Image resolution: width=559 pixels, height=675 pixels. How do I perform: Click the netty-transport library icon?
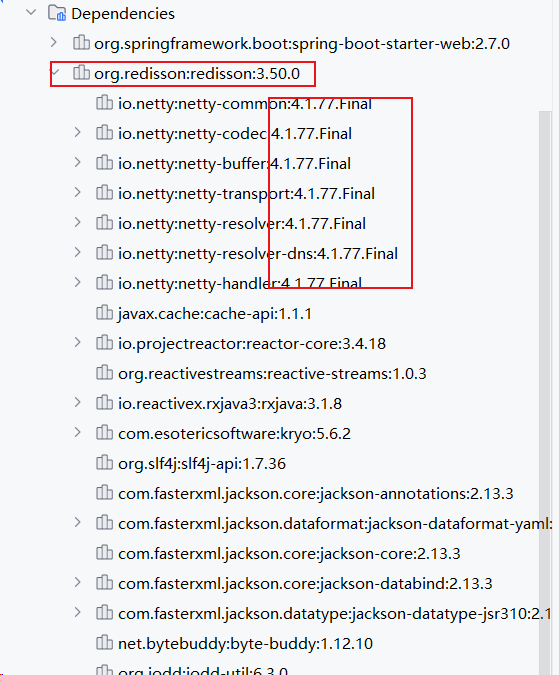click(x=104, y=192)
